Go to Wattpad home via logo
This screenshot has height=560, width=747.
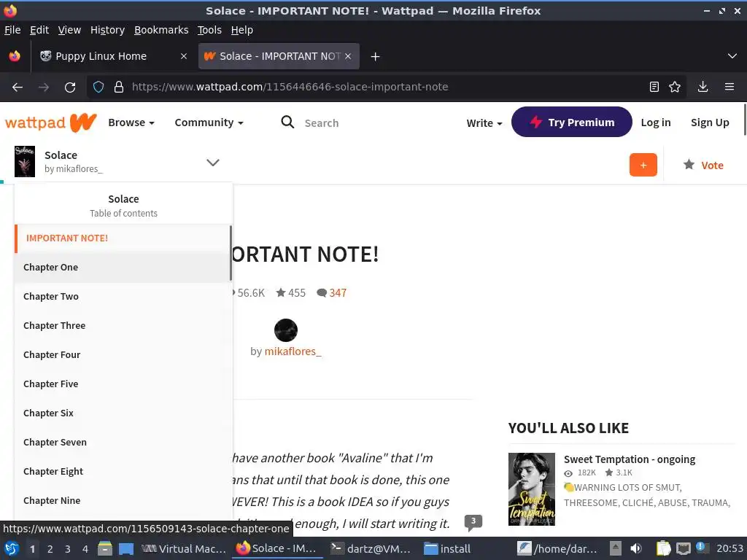51,122
